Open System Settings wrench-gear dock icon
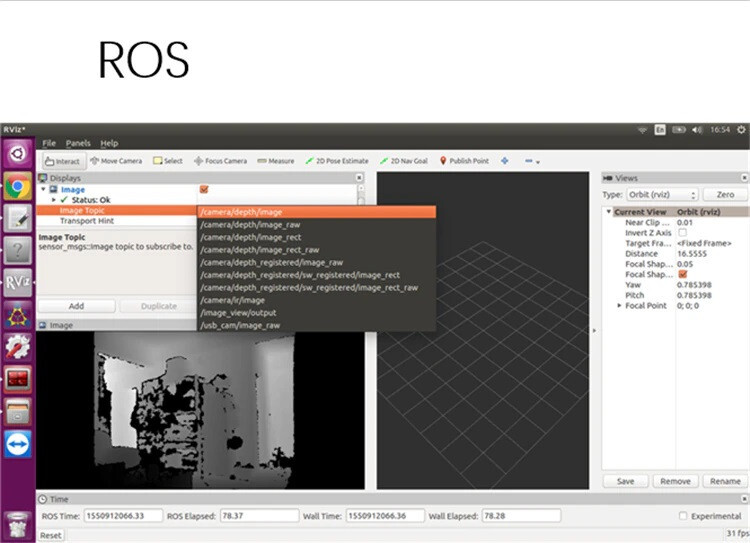 pyautogui.click(x=18, y=347)
